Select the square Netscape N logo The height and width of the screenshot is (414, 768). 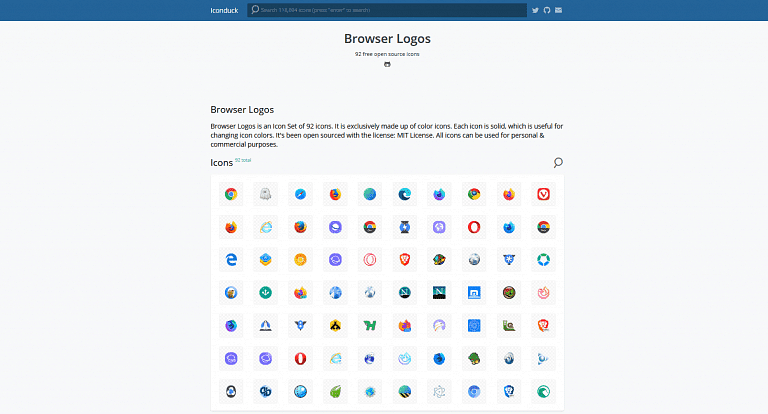[439, 293]
